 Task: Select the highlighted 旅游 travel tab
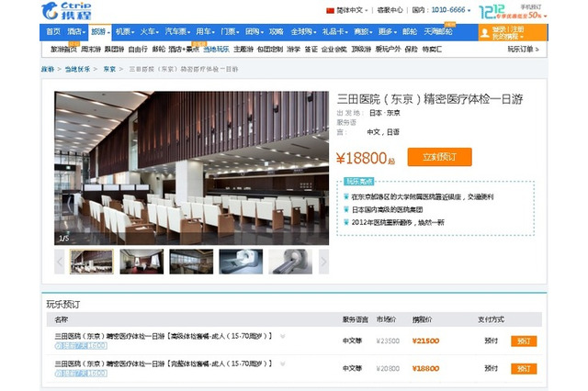[100, 33]
